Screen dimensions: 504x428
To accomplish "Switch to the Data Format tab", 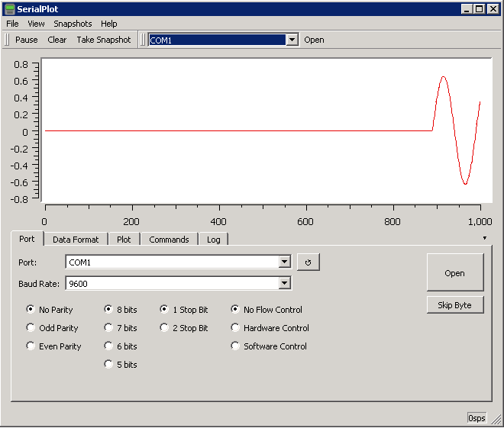I will (76, 240).
